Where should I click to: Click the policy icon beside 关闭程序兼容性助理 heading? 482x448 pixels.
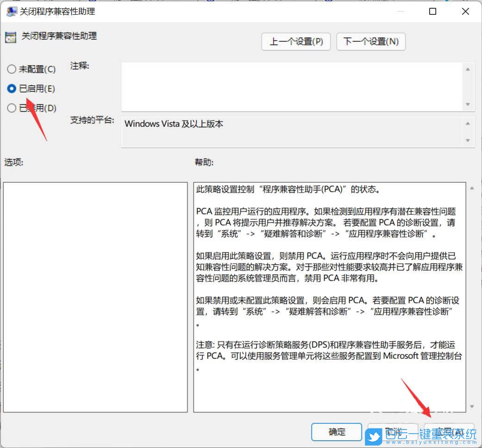tap(10, 37)
